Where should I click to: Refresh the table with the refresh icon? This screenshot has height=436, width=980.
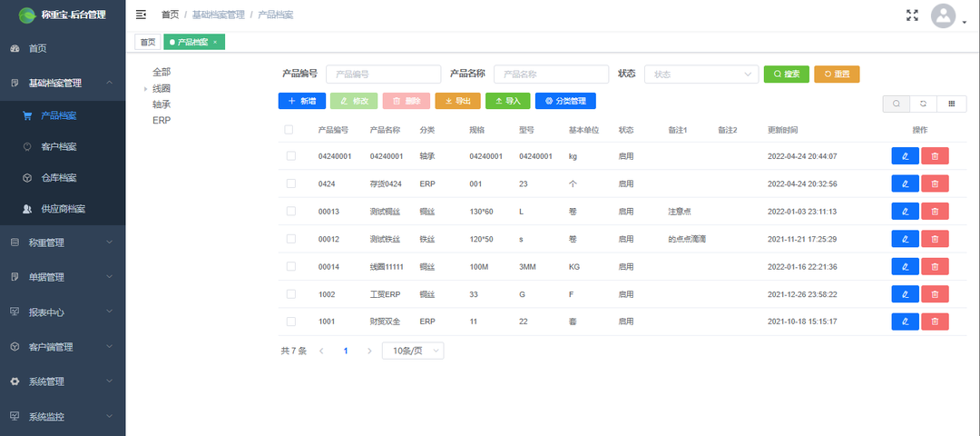pos(924,104)
